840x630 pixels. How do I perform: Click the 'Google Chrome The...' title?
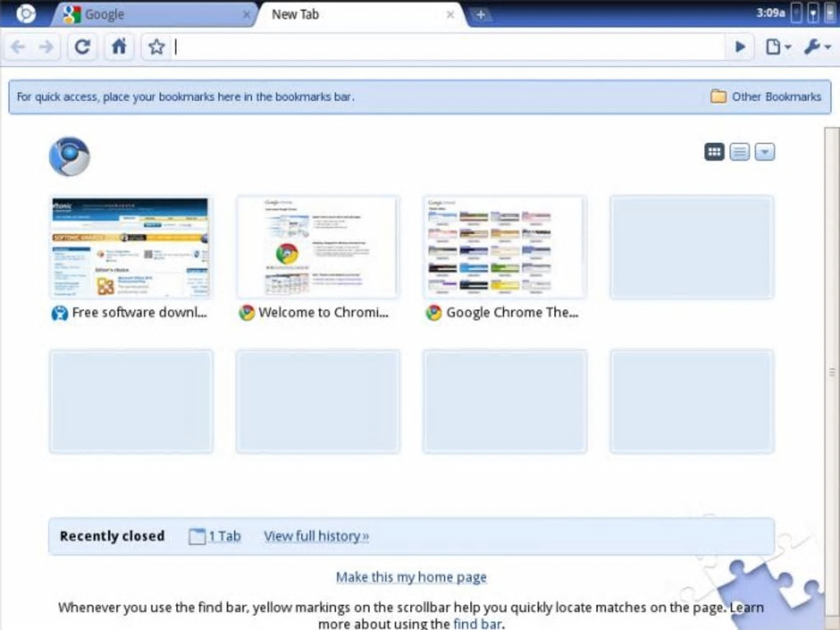point(512,312)
